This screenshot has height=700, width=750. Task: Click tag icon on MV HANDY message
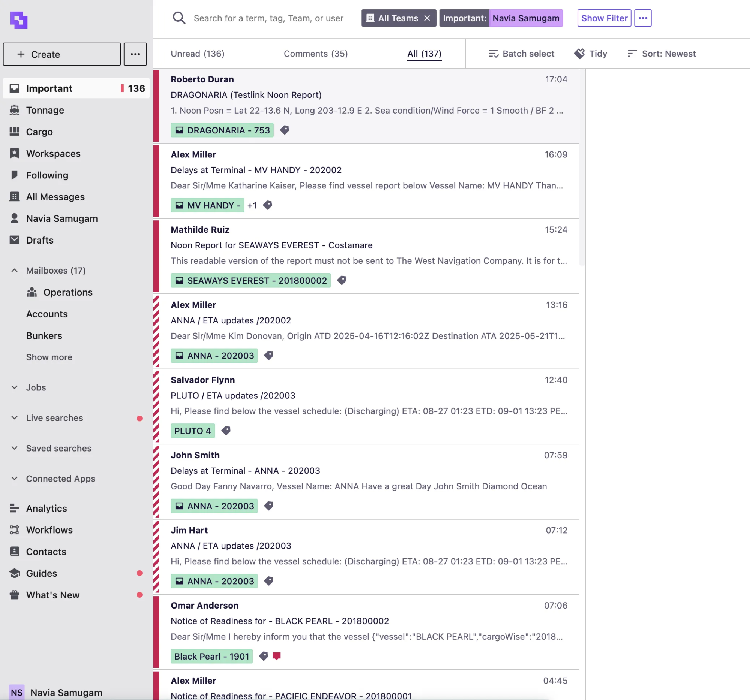point(267,205)
